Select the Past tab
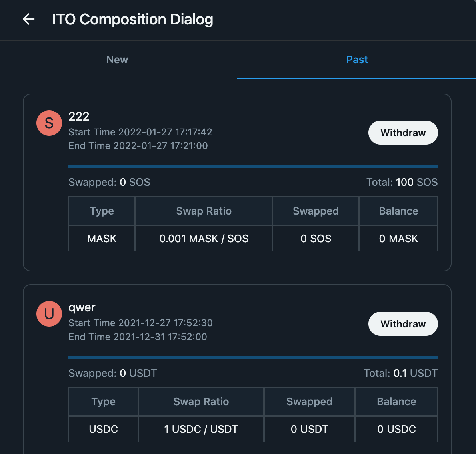476x454 pixels. [357, 60]
